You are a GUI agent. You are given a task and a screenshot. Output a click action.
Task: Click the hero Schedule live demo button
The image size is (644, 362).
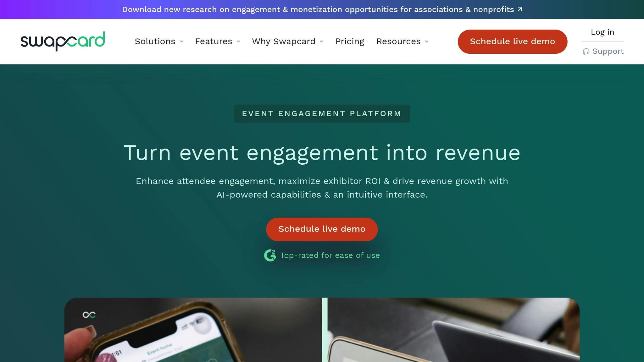pos(322,229)
